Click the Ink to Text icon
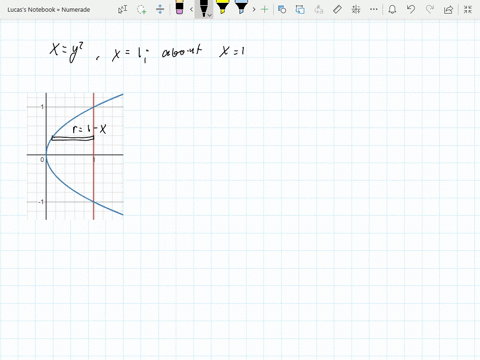This screenshot has width=480, height=360. point(319,9)
